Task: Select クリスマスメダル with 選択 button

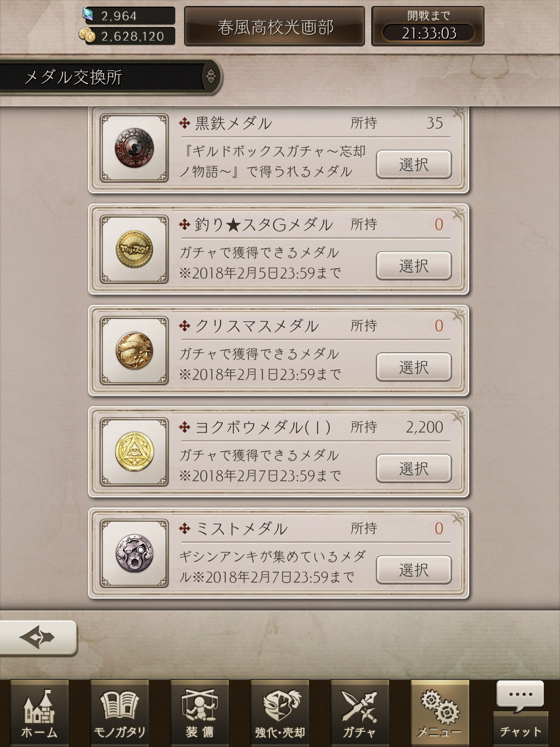Action: (x=414, y=367)
